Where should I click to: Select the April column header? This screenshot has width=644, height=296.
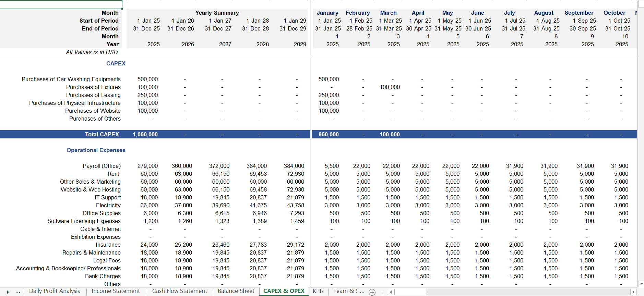click(x=418, y=13)
